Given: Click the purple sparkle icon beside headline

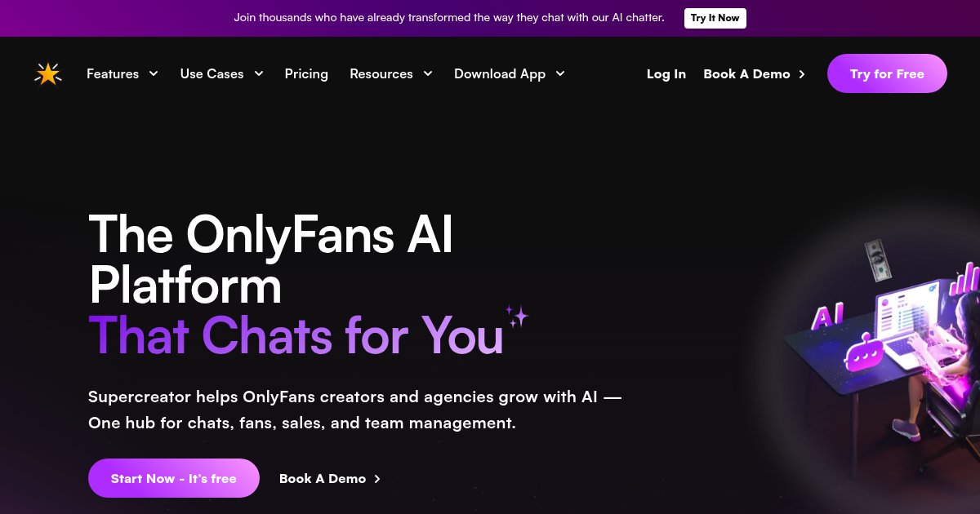Looking at the screenshot, I should pos(517,317).
